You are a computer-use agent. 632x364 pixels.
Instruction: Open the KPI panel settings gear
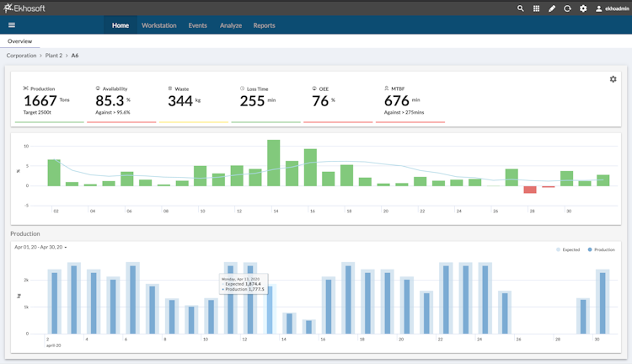[613, 79]
